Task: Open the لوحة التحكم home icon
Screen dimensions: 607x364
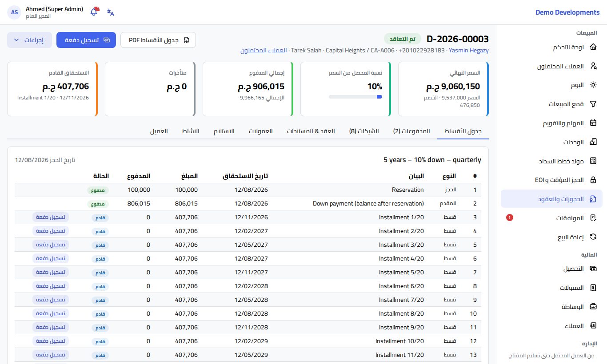Action: point(593,47)
